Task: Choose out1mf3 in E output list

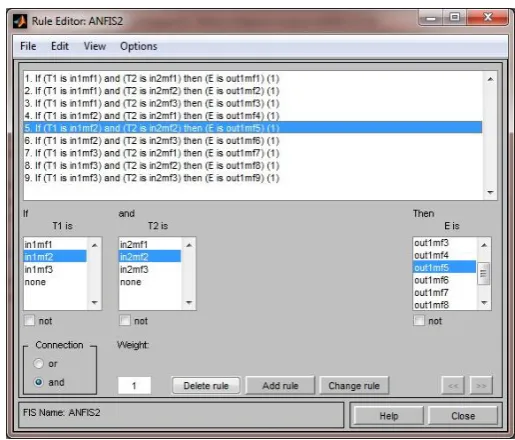Action: click(x=445, y=243)
